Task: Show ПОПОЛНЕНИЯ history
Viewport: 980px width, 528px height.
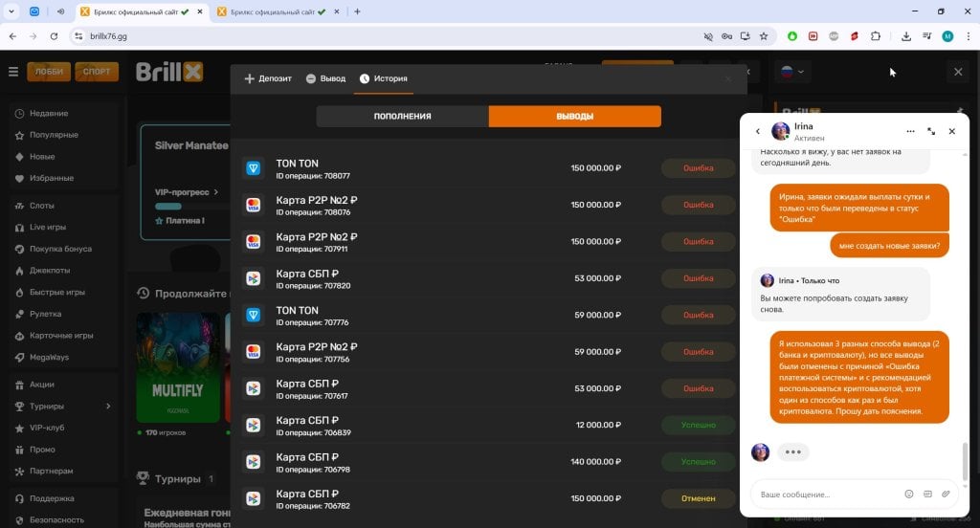Action: tap(403, 117)
